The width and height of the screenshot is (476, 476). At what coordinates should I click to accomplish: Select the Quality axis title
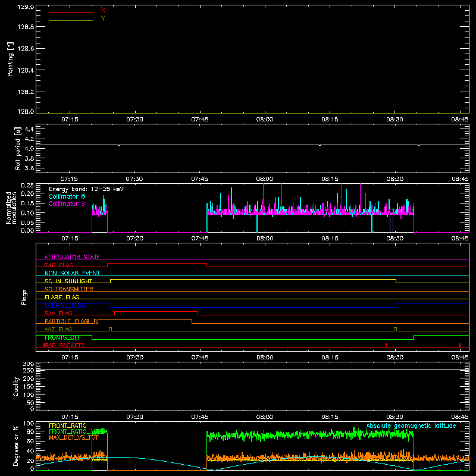[x=16, y=387]
